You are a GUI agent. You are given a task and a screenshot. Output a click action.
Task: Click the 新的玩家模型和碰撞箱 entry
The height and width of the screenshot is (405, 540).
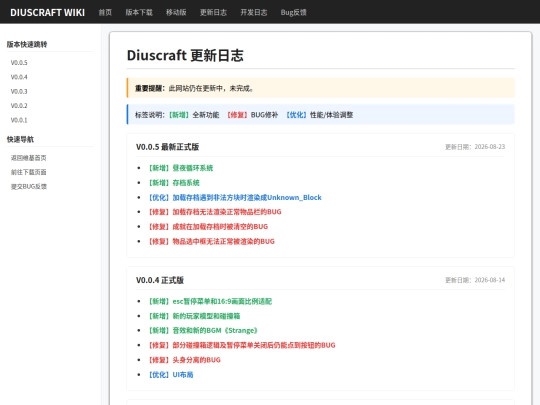coord(194,316)
